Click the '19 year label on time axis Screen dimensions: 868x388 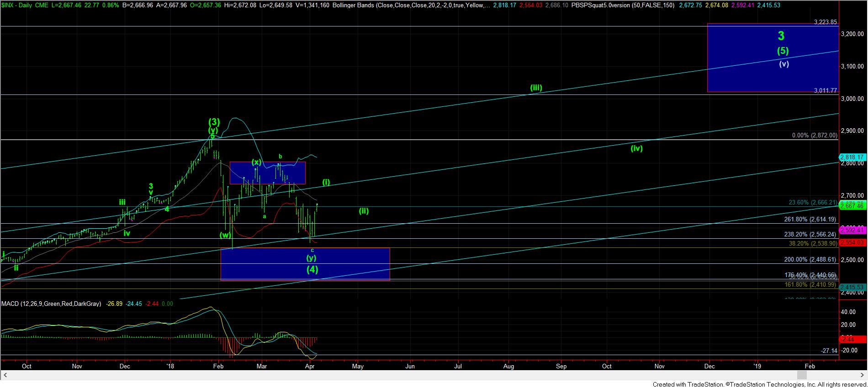pyautogui.click(x=757, y=366)
